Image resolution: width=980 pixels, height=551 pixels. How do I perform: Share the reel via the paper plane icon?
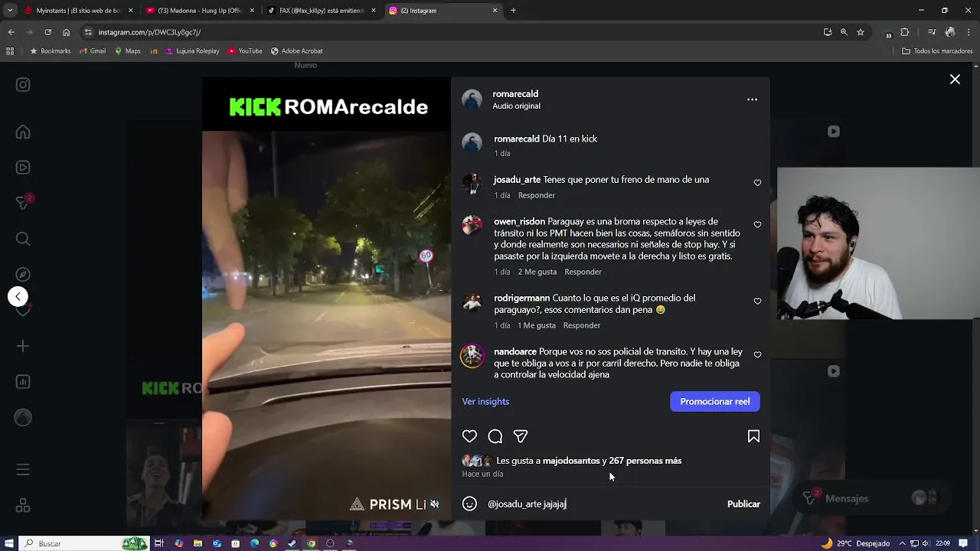click(521, 436)
